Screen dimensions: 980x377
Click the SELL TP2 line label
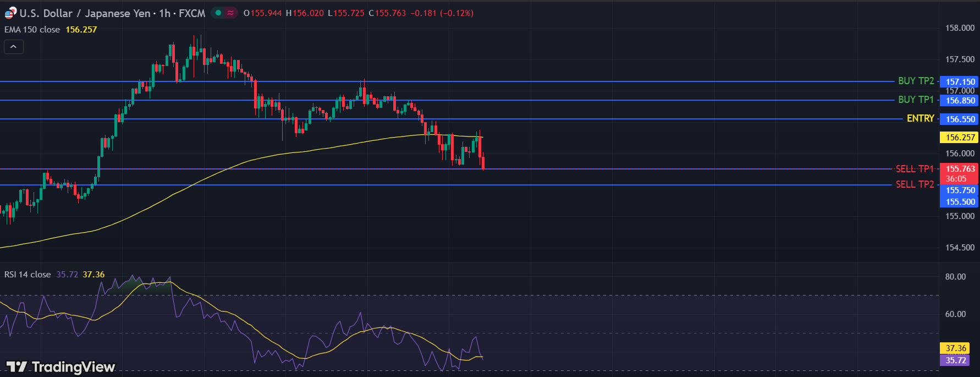pyautogui.click(x=915, y=184)
